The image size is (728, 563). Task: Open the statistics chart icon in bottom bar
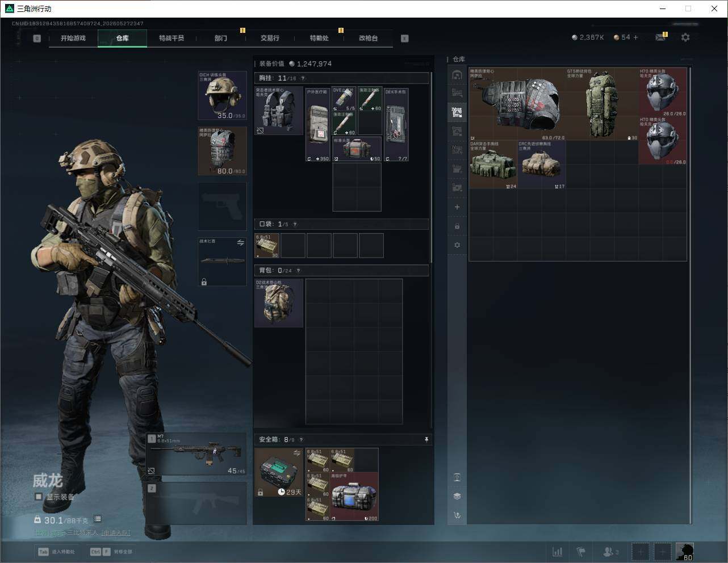[x=558, y=552]
